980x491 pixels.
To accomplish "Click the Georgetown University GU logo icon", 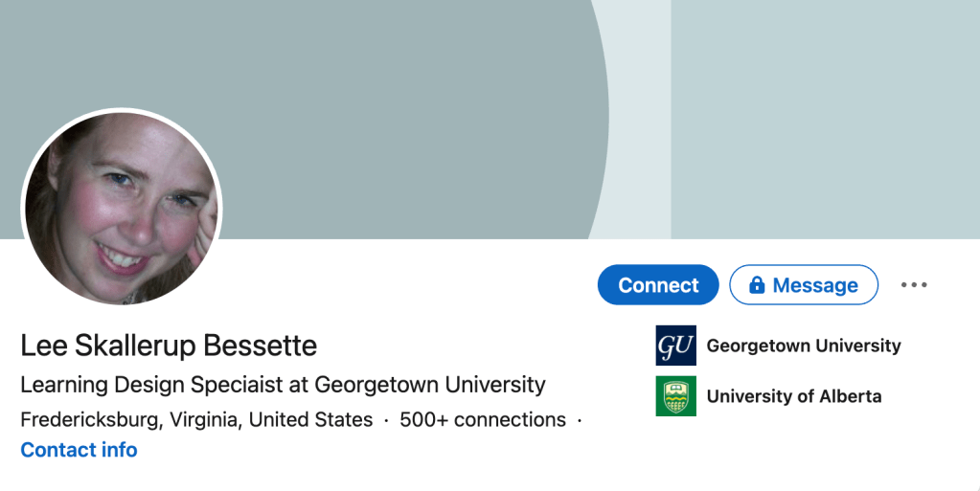I will click(675, 346).
